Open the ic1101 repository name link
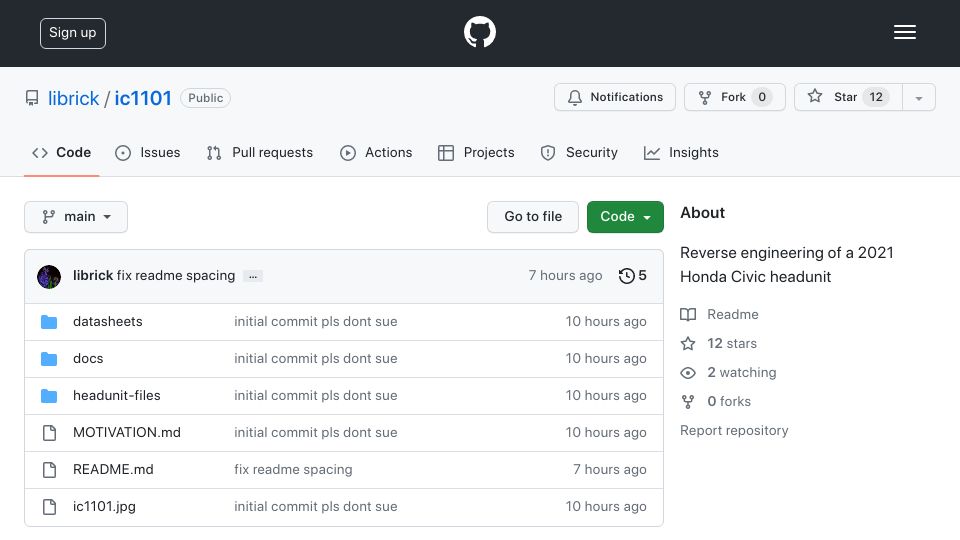Screen dimensions: 960x540 pos(143,98)
